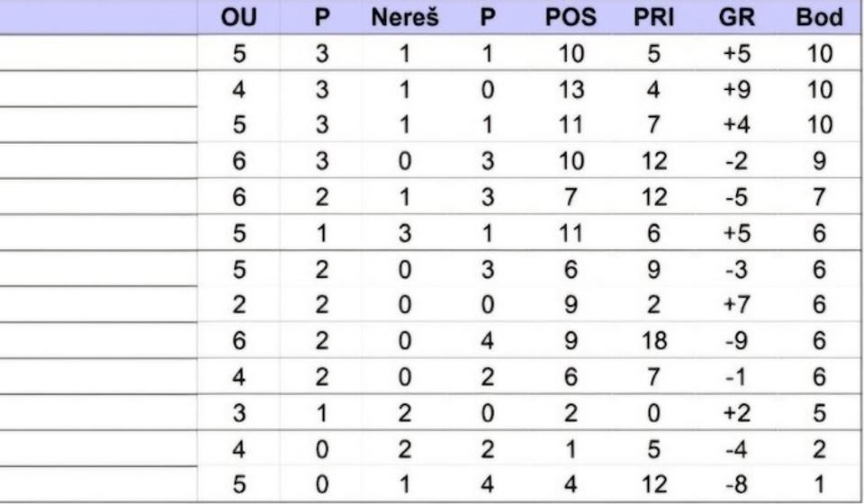The height and width of the screenshot is (504, 864).
Task: Click the -9 cell in GR column
Action: tap(737, 341)
